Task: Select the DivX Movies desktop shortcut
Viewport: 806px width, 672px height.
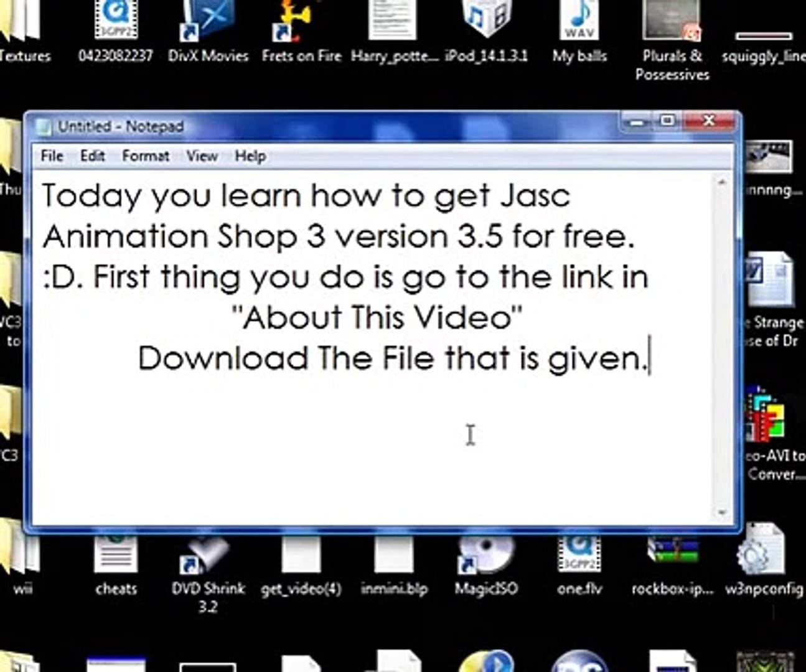Action: [208, 32]
